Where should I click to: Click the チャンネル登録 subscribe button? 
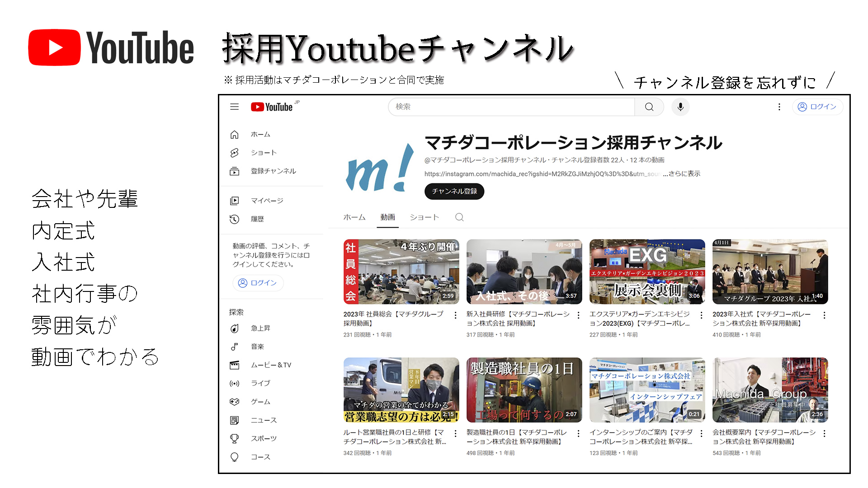tap(454, 192)
